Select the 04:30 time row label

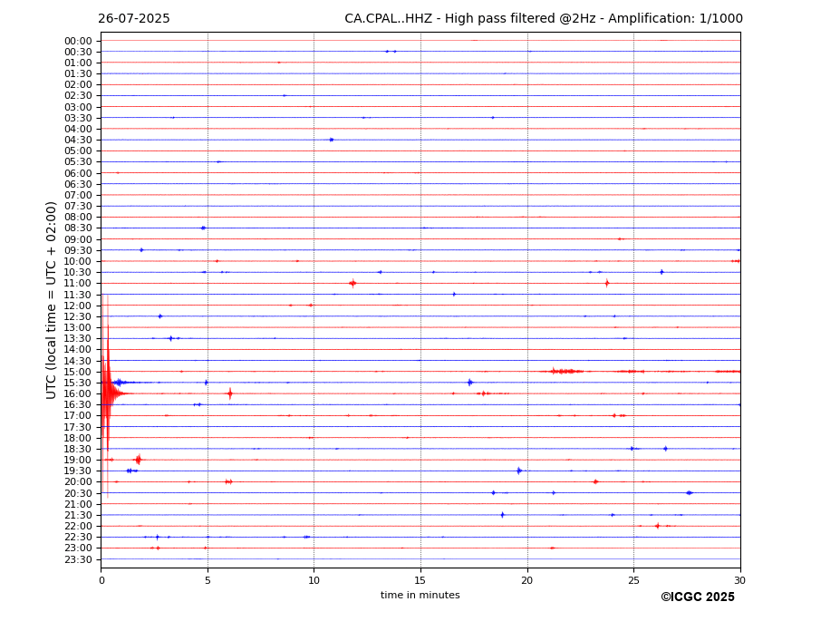coord(78,140)
